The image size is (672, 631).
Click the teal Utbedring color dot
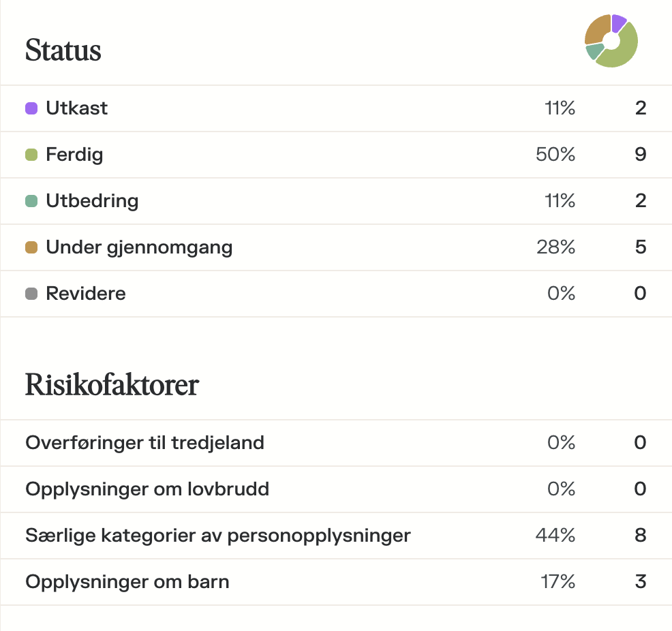[31, 201]
